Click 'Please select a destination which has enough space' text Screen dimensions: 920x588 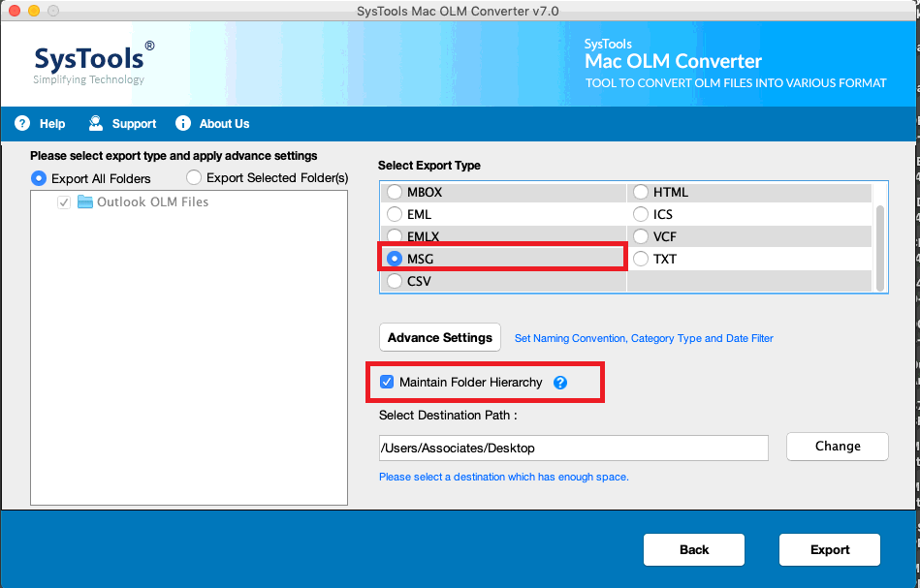[504, 477]
